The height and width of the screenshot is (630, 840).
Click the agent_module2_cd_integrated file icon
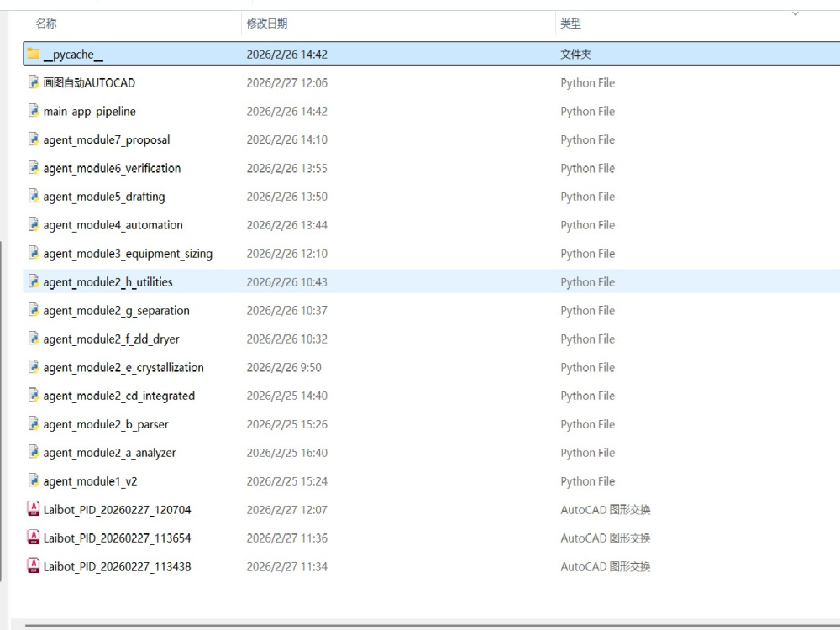(34, 395)
